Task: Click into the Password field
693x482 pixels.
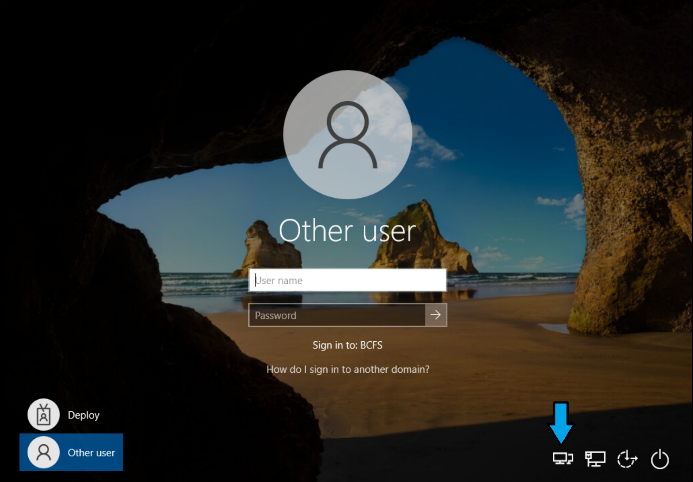Action: (x=336, y=315)
